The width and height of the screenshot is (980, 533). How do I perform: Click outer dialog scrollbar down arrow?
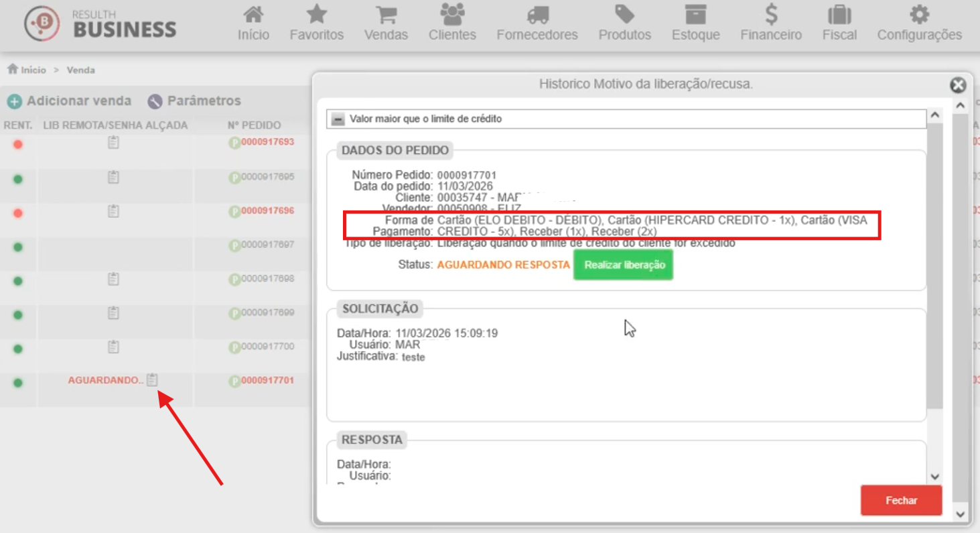[961, 514]
